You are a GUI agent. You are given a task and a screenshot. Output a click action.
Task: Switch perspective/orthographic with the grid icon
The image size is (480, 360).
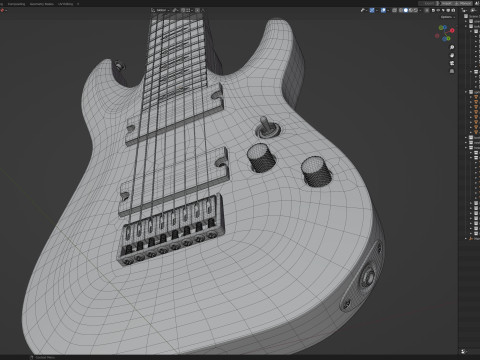[x=452, y=71]
